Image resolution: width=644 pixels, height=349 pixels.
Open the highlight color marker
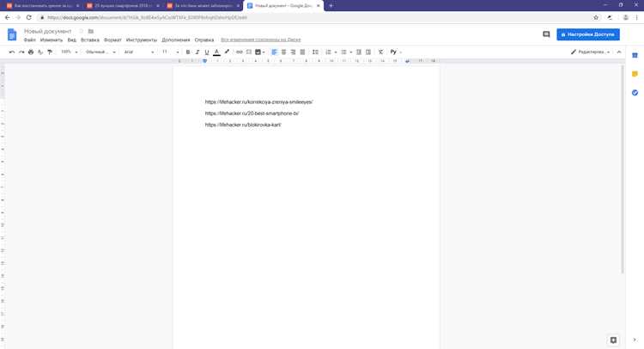point(227,52)
